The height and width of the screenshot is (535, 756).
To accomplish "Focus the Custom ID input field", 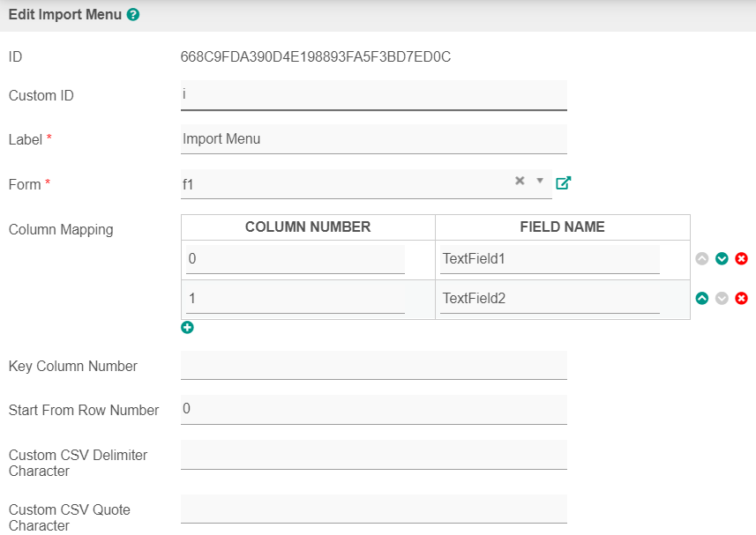I will [x=373, y=94].
